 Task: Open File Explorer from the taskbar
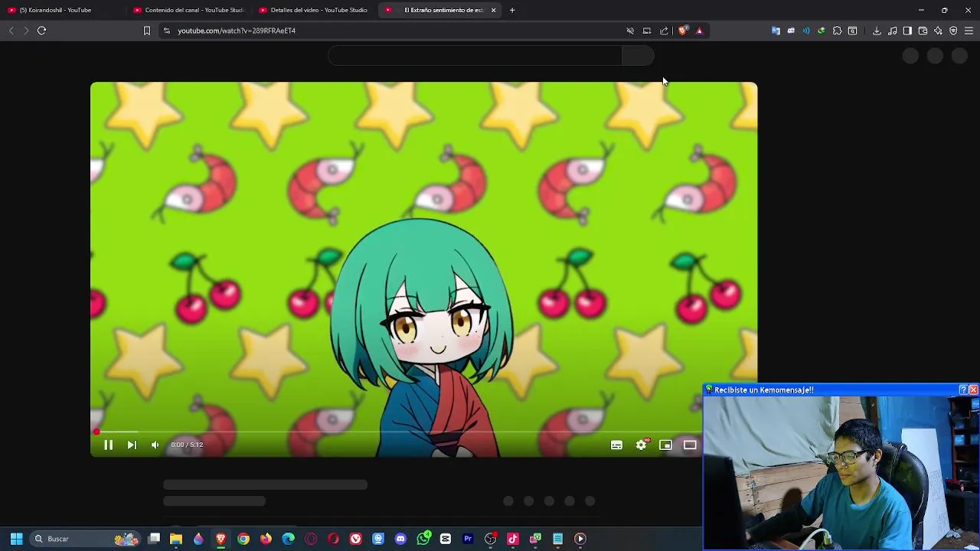coord(176,539)
